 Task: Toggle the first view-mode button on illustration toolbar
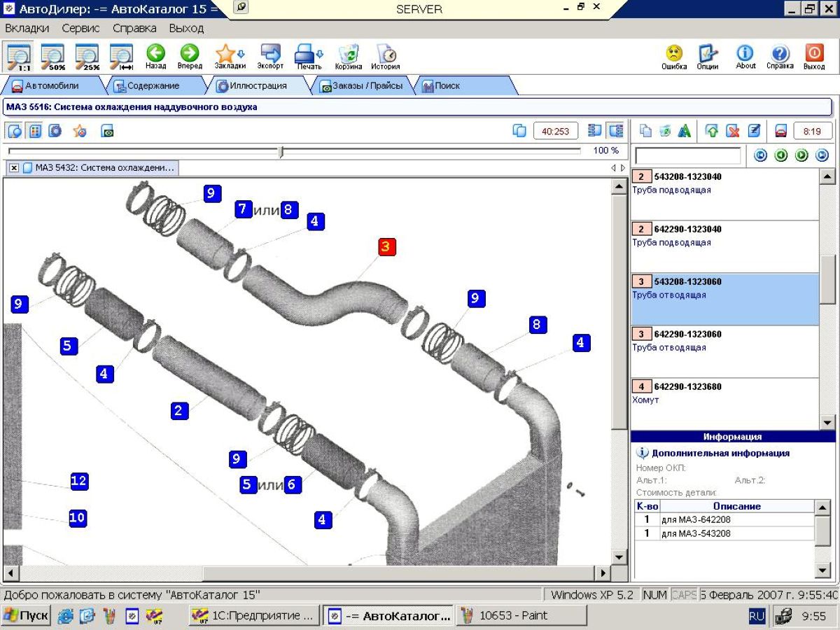tap(15, 131)
